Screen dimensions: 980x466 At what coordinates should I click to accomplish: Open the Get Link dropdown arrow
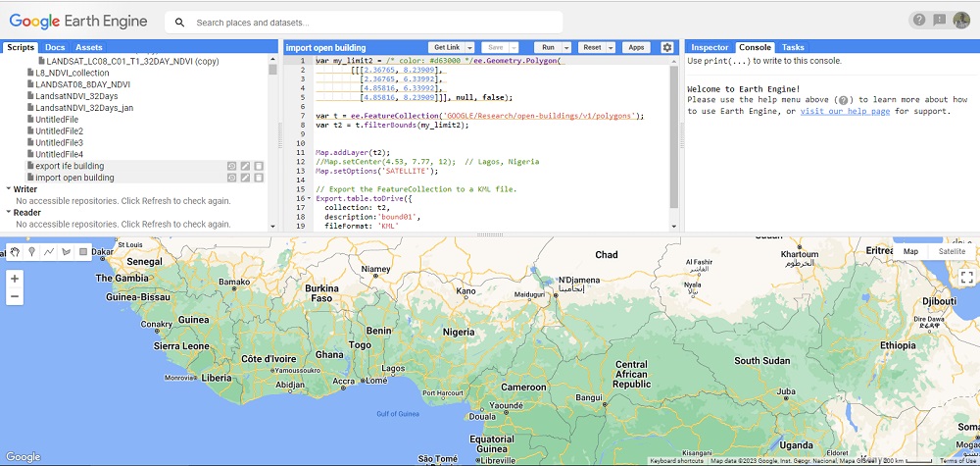[x=470, y=47]
